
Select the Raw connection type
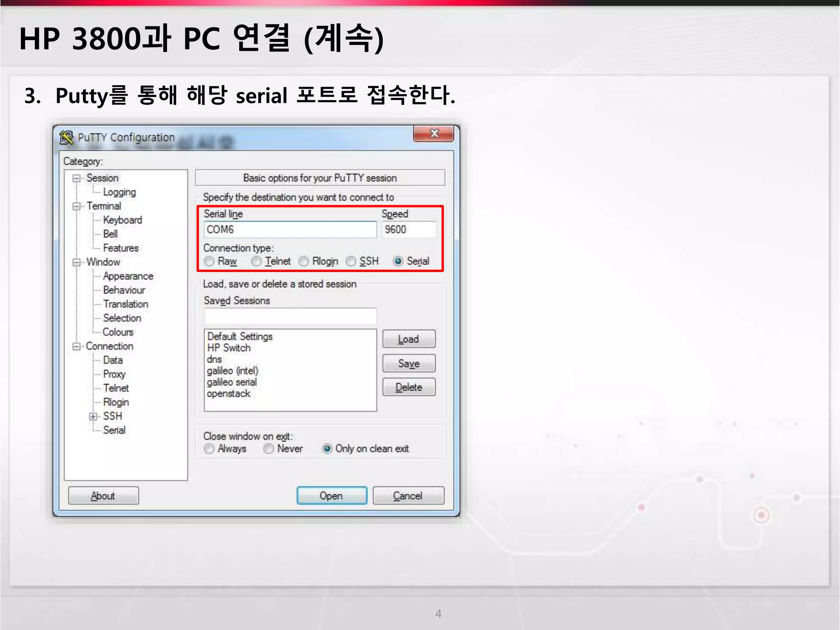click(209, 261)
